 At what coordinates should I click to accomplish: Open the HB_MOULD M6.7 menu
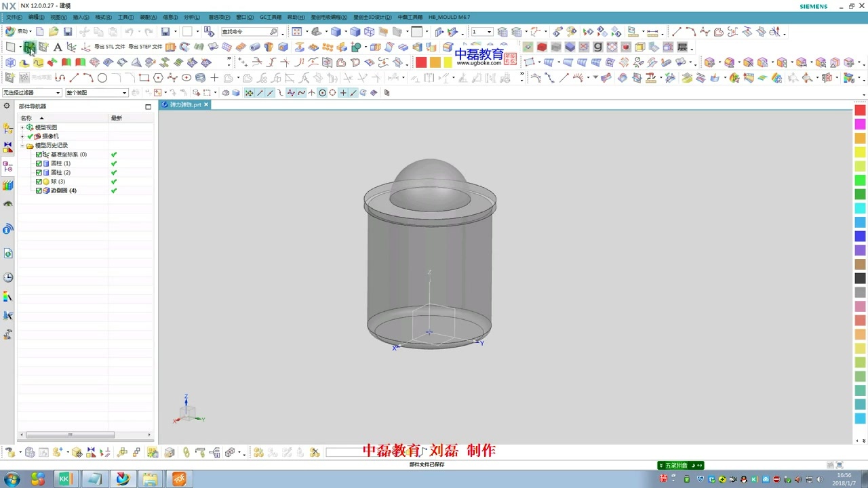pos(449,17)
